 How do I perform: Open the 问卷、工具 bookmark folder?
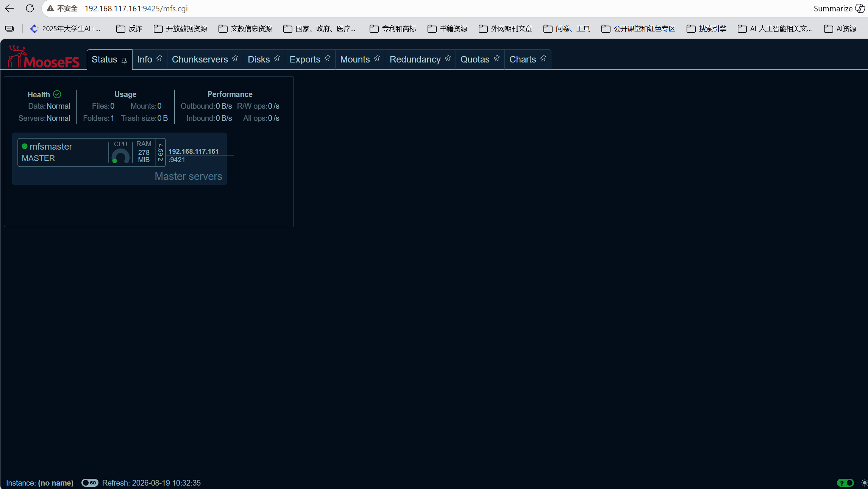[x=567, y=29]
